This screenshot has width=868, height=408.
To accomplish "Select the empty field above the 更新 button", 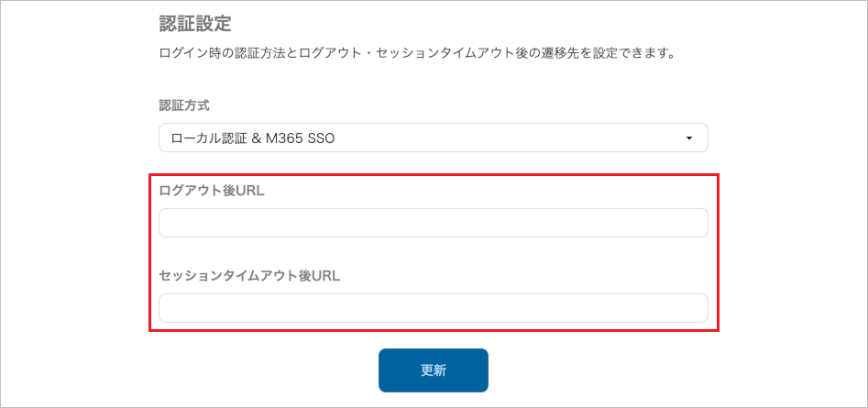I will [x=433, y=308].
